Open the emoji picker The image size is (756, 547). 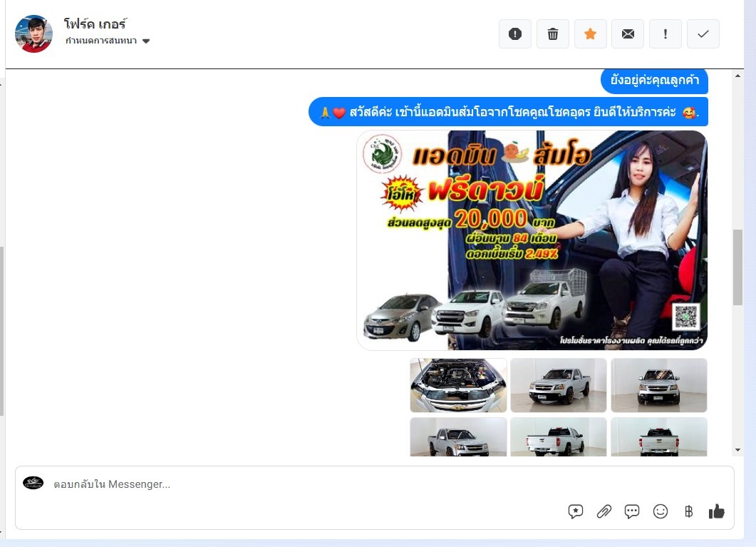(x=661, y=511)
